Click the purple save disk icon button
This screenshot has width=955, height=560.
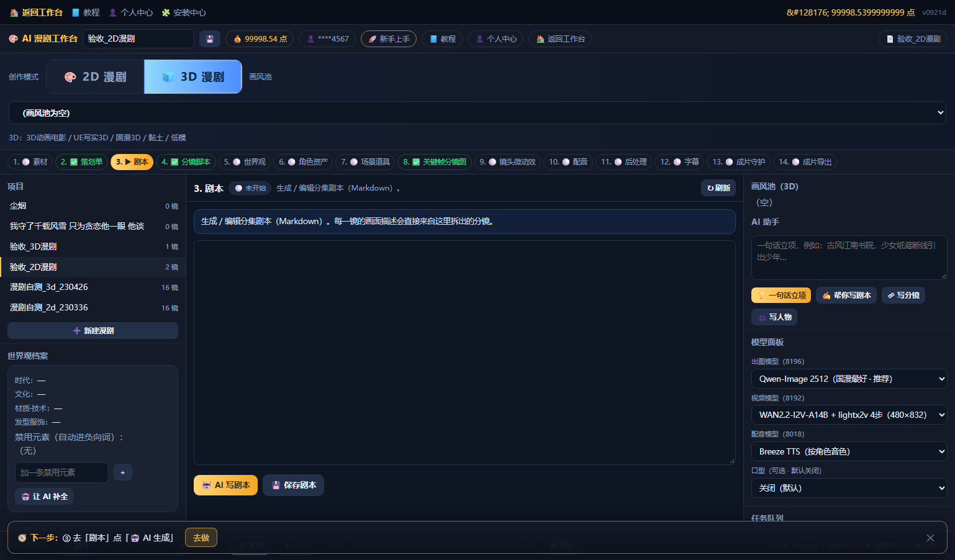[210, 38]
